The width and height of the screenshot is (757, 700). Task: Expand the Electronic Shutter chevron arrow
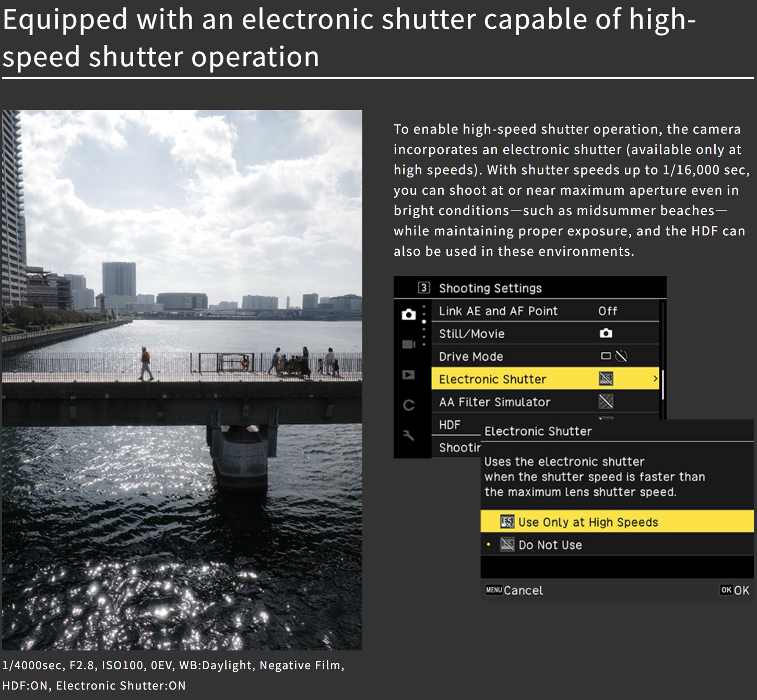tap(655, 379)
